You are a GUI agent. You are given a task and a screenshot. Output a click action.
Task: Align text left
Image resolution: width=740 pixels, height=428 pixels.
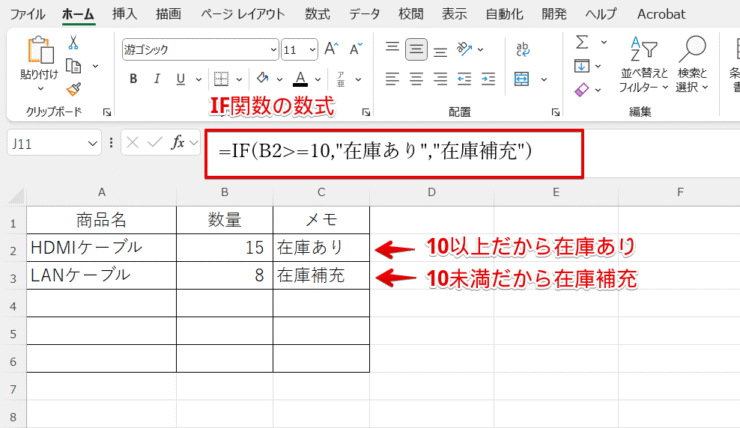[392, 79]
